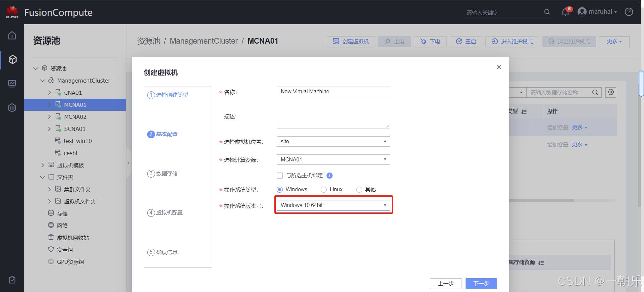Image resolution: width=644 pixels, height=292 pixels.
Task: Click the horizontal scrollbar in background table
Action: coord(541,200)
